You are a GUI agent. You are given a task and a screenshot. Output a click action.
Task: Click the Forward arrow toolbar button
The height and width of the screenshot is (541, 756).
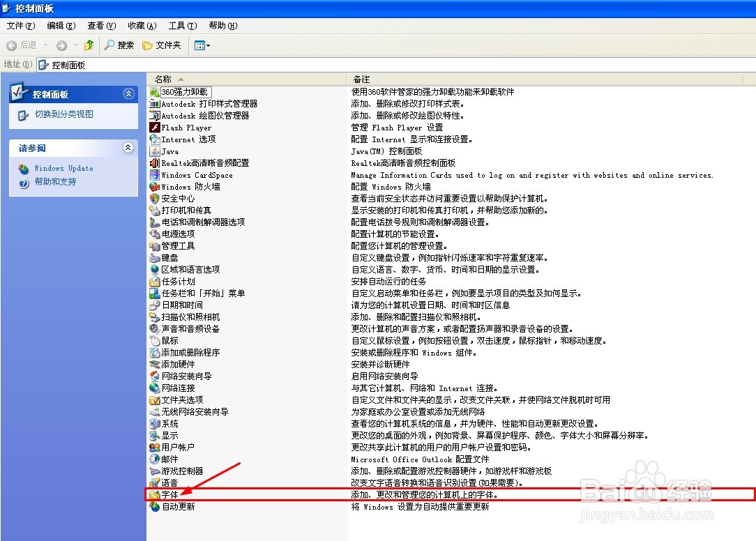pyautogui.click(x=61, y=45)
